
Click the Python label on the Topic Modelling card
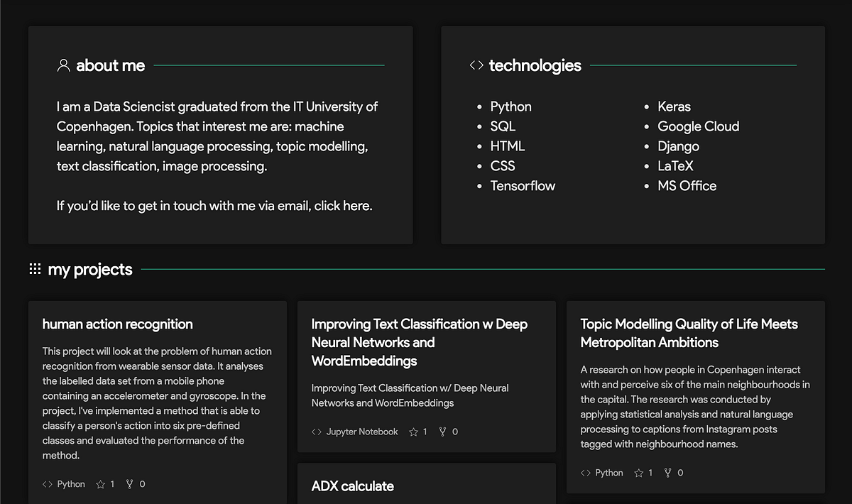[609, 472]
